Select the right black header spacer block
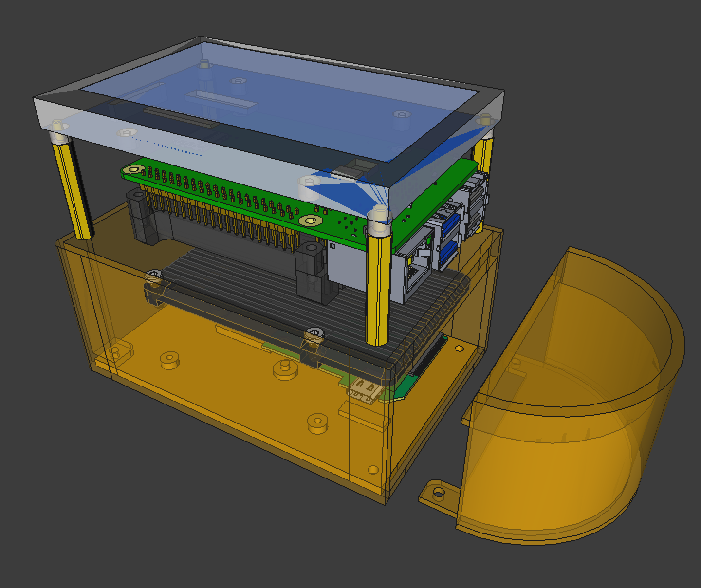The width and height of the screenshot is (701, 588). 315,273
